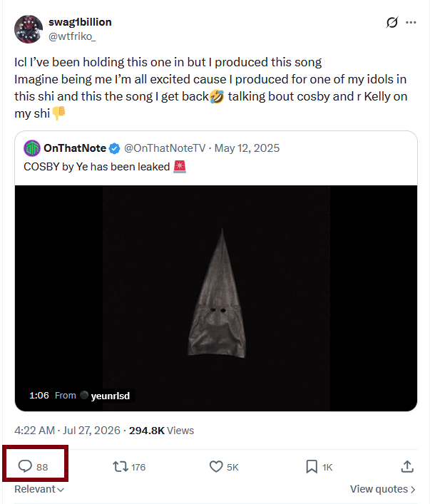The height and width of the screenshot is (504, 430).
Task: Click the May 12, 2025 quoted date
Action: click(247, 148)
